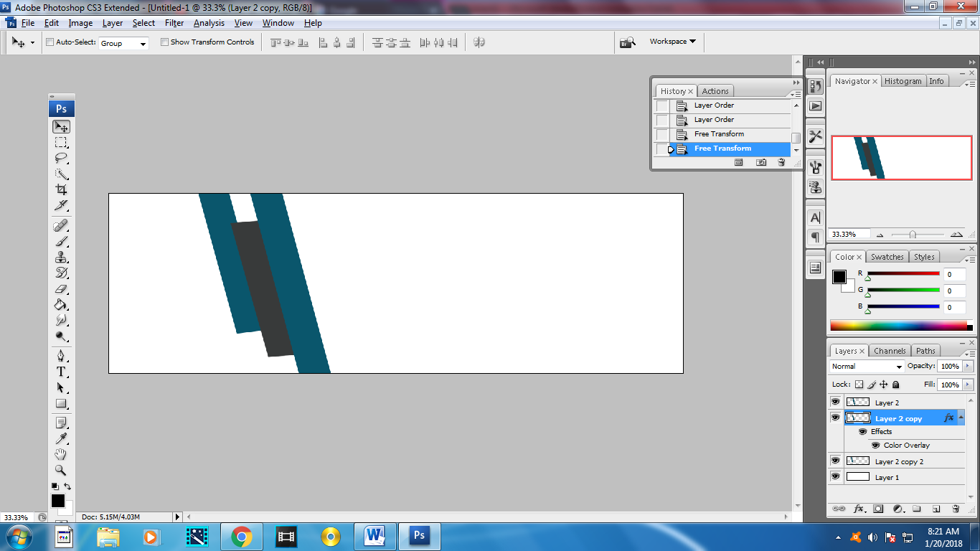Open Chrome from the taskbar
The width and height of the screenshot is (980, 551).
tap(240, 536)
